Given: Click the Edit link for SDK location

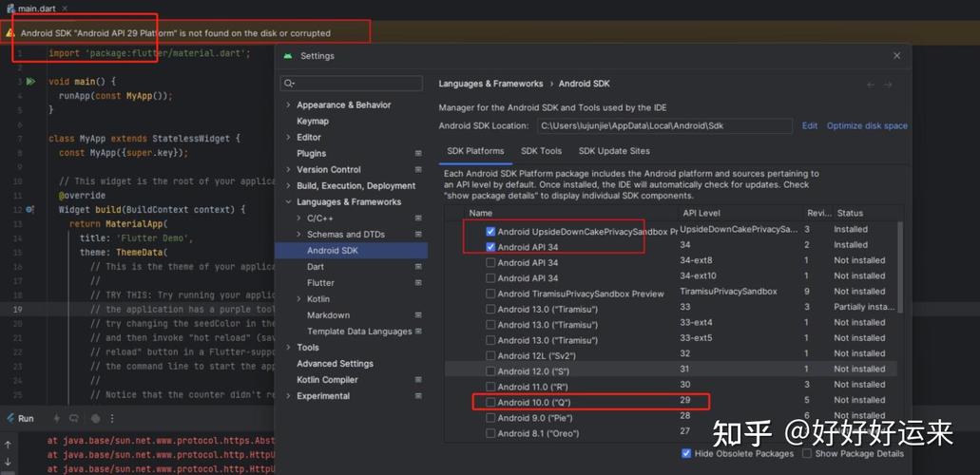Looking at the screenshot, I should tap(809, 125).
